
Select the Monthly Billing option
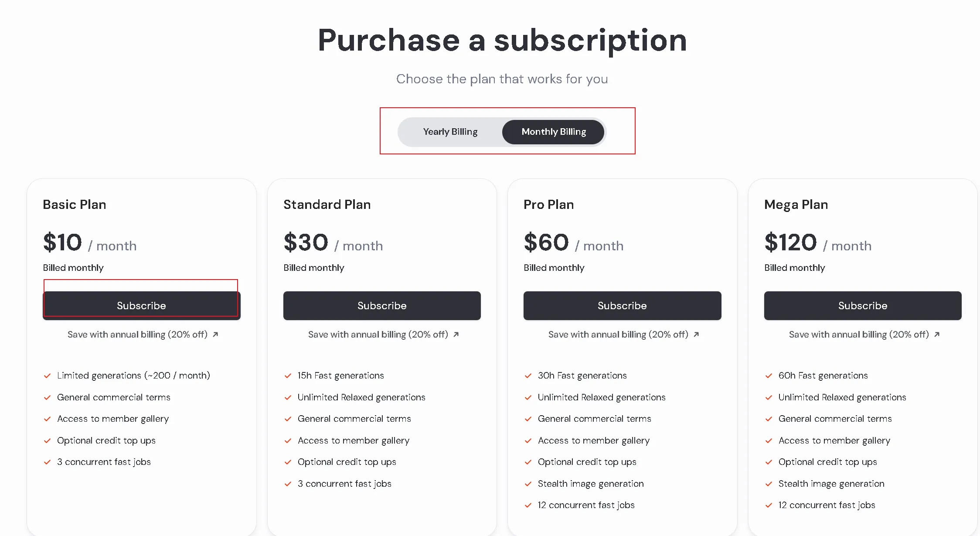coord(553,132)
